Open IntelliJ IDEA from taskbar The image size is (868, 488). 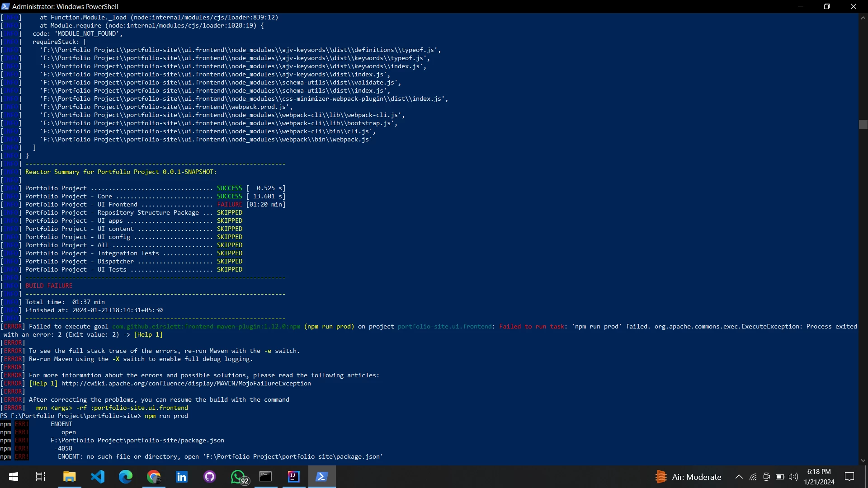(294, 477)
